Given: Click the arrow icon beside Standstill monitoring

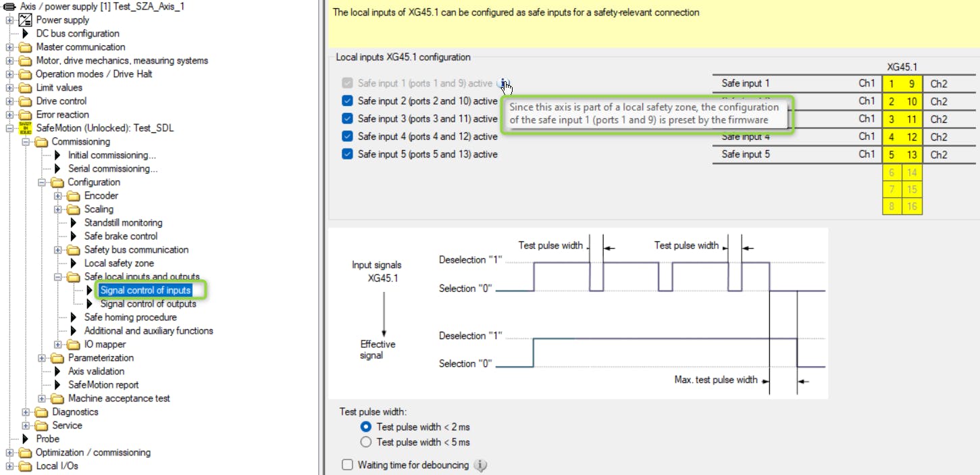Looking at the screenshot, I should tap(74, 222).
